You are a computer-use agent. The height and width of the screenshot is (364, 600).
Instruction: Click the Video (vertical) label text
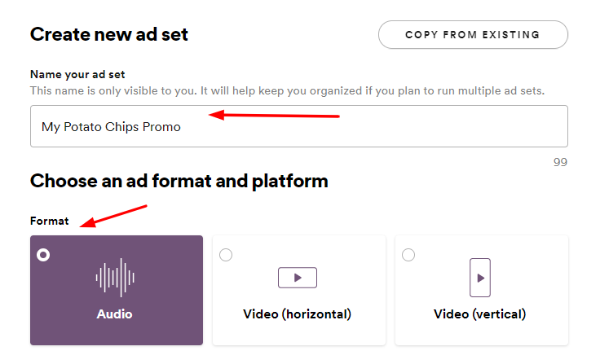coord(480,314)
